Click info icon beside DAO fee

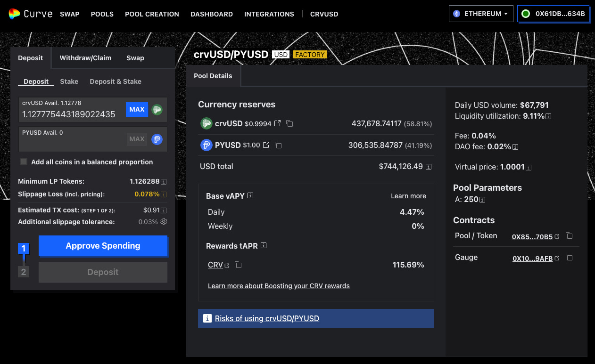click(515, 147)
